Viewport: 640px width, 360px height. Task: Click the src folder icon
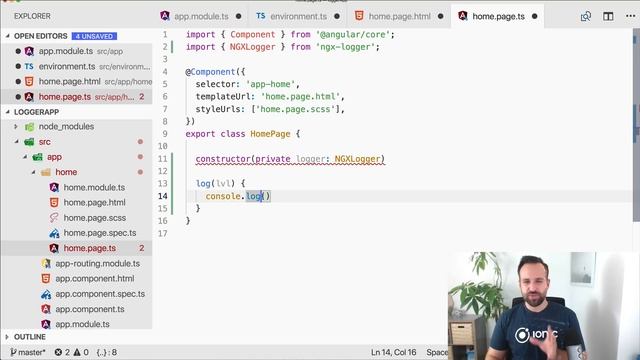29,142
